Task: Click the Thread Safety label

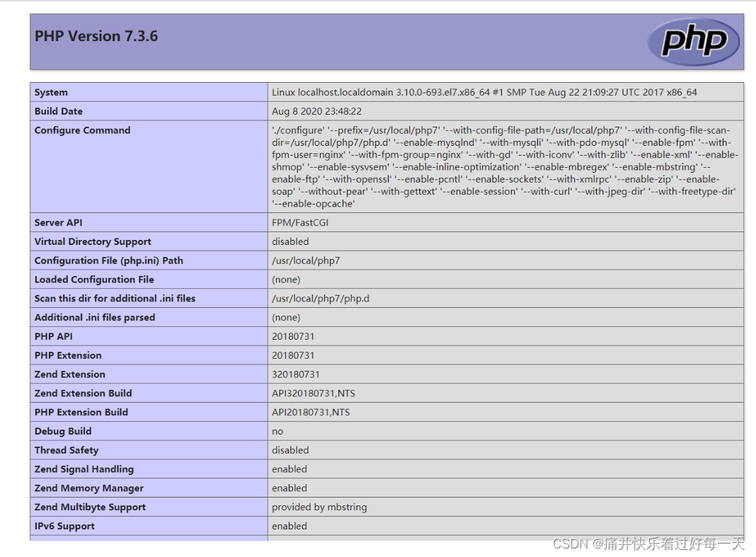Action: tap(66, 450)
